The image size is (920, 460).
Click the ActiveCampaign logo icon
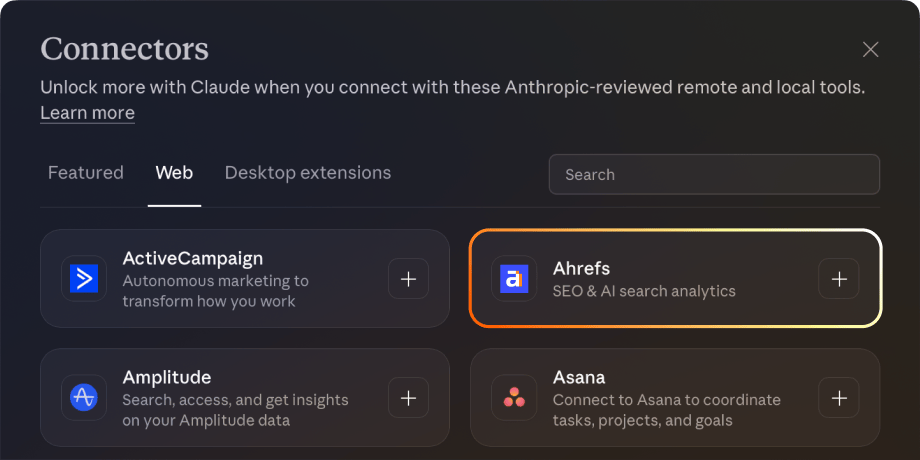tap(85, 279)
